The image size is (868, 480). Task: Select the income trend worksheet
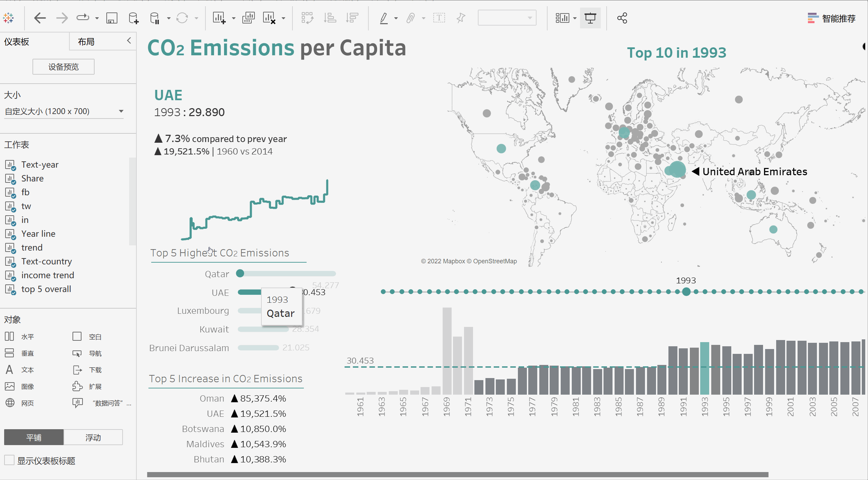(x=48, y=275)
